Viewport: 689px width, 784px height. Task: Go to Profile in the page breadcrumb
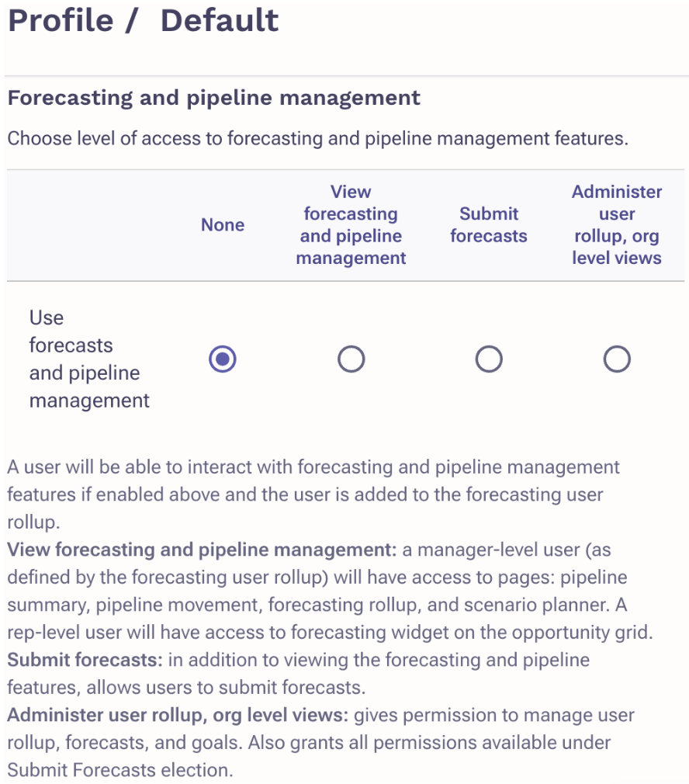61,21
